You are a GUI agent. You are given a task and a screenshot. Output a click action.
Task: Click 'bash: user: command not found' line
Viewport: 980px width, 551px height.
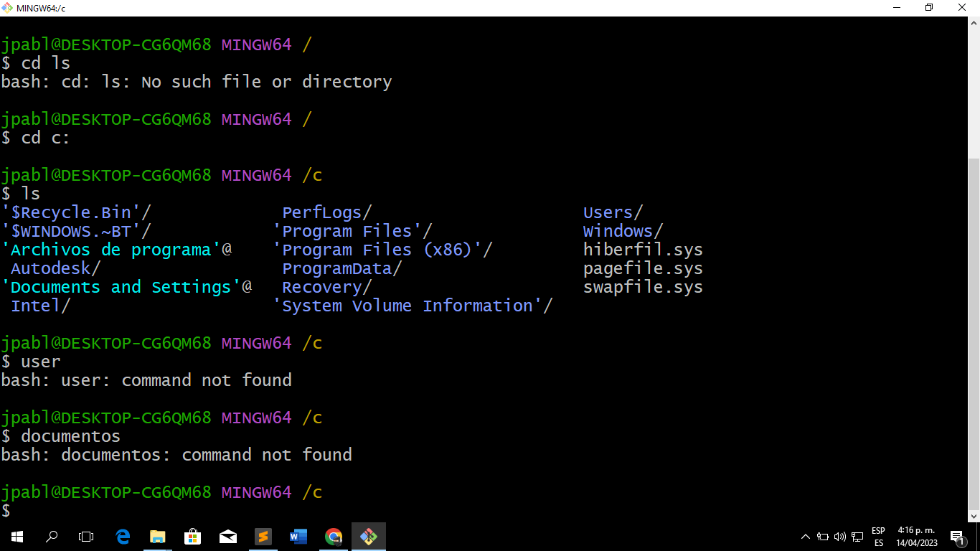(146, 380)
